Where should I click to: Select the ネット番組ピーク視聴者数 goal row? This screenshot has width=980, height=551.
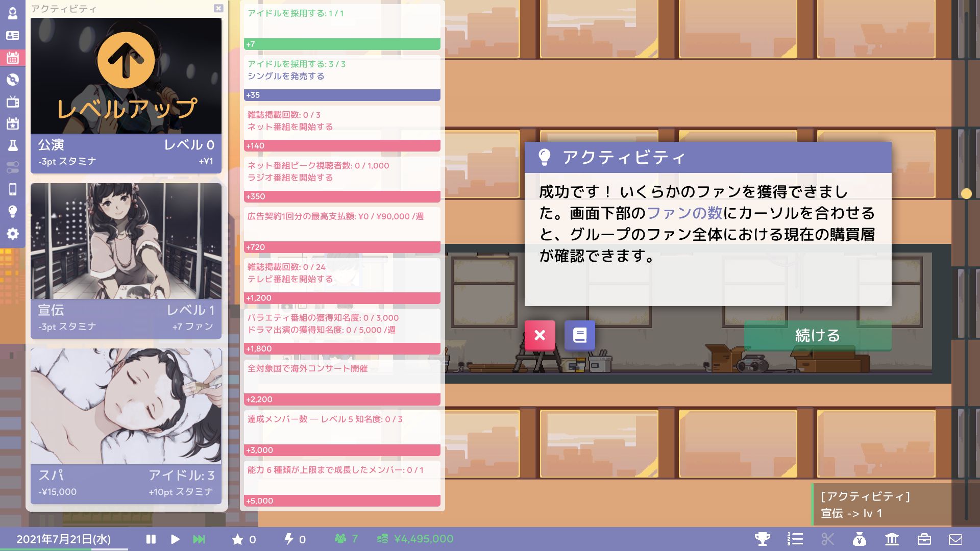342,179
